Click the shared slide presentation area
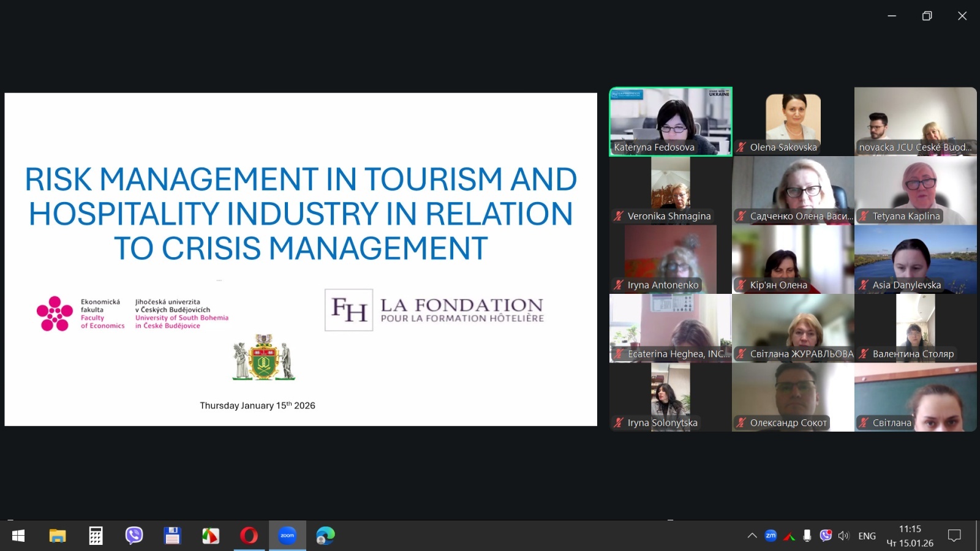980x551 pixels. pos(301,259)
